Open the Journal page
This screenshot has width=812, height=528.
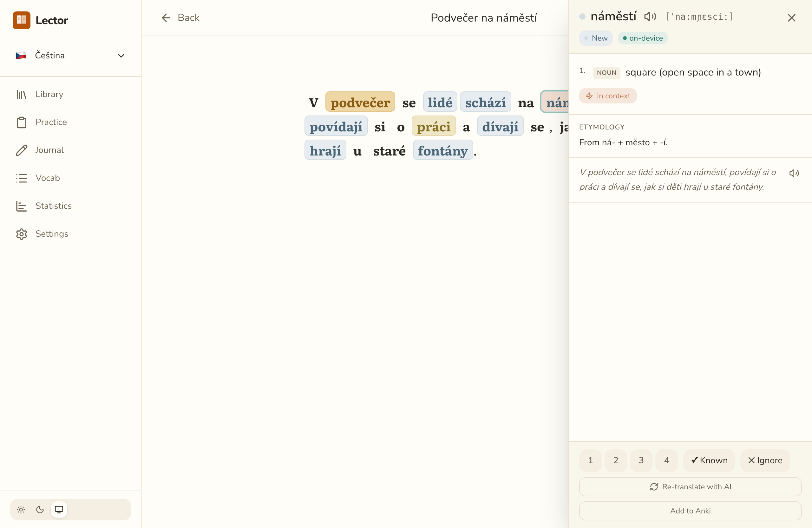click(70, 150)
